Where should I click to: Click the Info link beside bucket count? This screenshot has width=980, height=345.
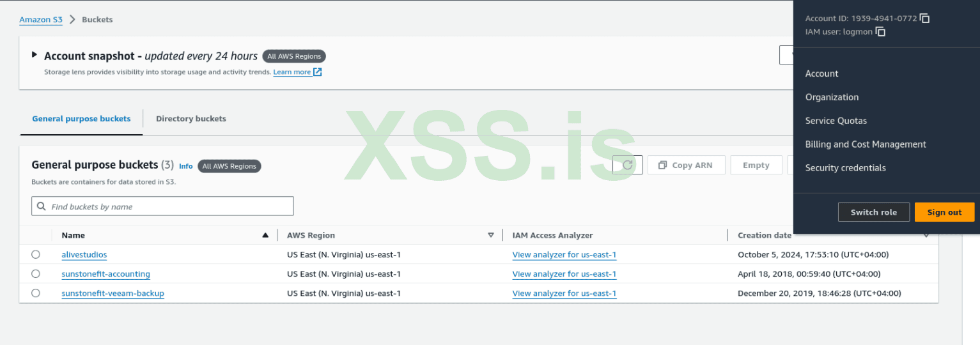[185, 166]
